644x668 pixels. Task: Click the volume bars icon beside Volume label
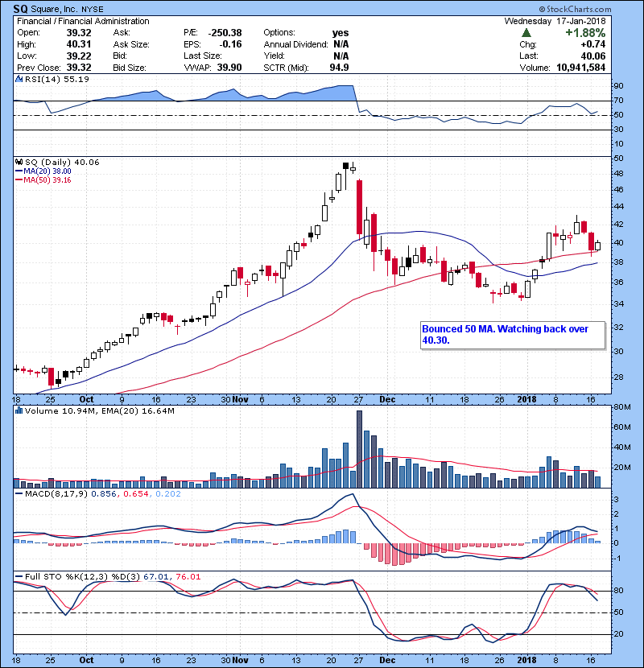pos(19,410)
